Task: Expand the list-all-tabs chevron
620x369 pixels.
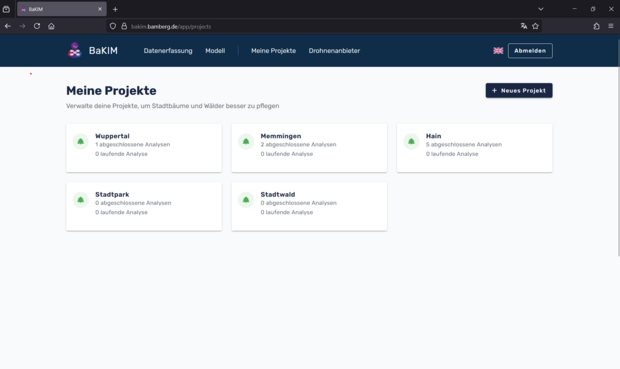Action: (x=541, y=9)
